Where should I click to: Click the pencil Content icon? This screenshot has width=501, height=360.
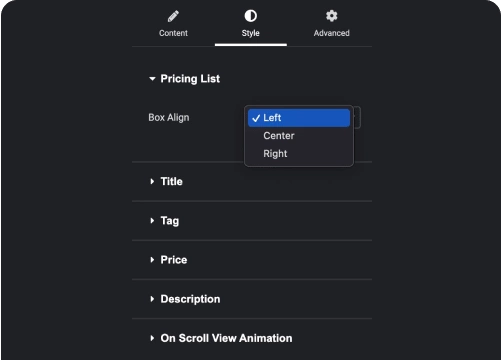click(x=173, y=16)
